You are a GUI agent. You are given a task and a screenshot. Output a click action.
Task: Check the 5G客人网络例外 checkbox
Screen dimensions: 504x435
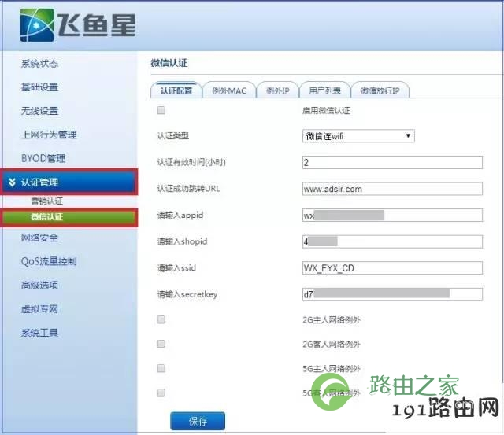(x=161, y=393)
